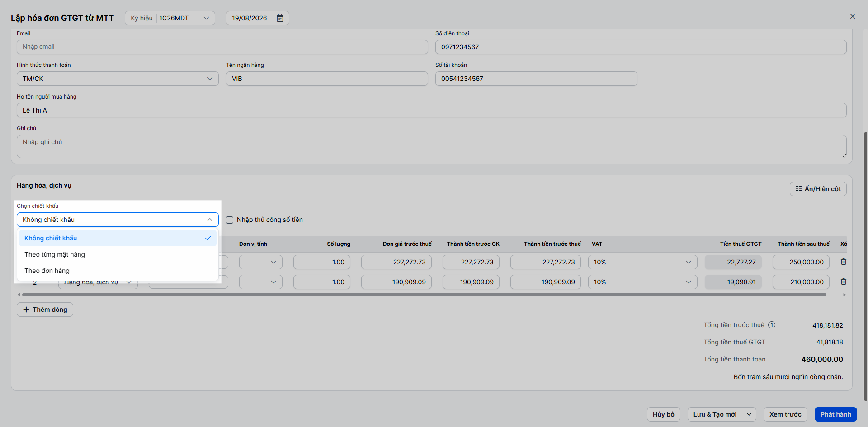Edit the Số điện thoại field
Viewport: 868px width, 427px height.
coord(641,47)
